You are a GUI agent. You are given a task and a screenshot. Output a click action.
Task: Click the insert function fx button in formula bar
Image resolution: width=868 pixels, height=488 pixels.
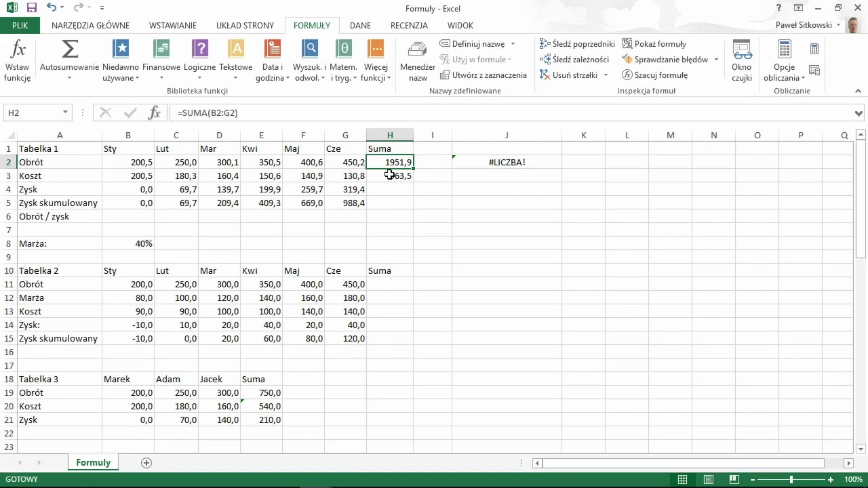click(155, 113)
